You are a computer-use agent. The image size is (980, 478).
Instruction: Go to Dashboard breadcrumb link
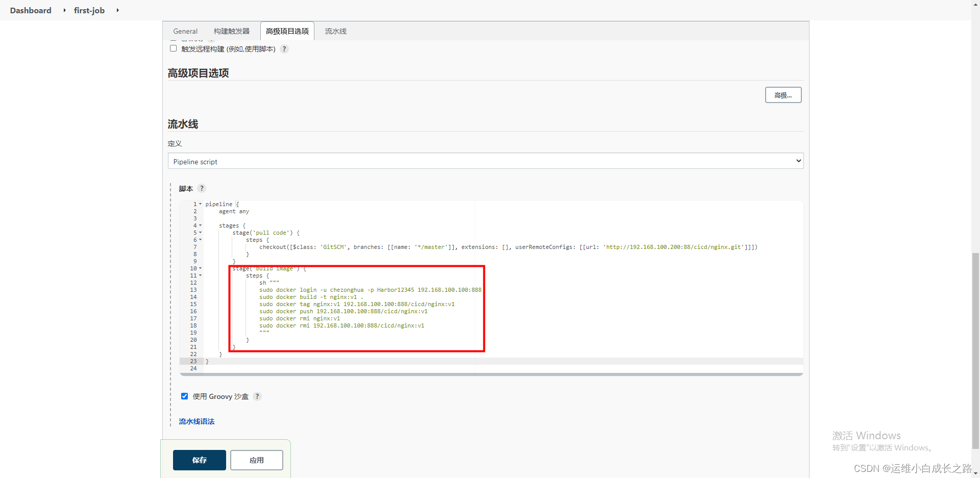(31, 10)
